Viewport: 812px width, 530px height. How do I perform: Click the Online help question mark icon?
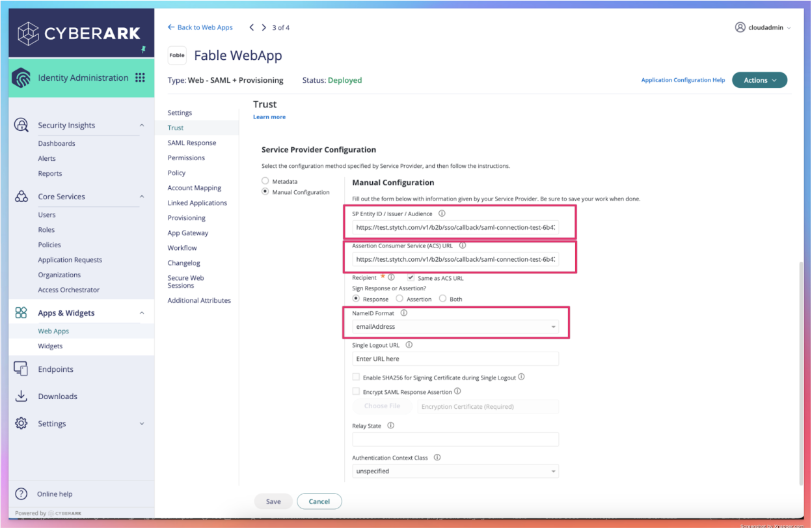(21, 494)
